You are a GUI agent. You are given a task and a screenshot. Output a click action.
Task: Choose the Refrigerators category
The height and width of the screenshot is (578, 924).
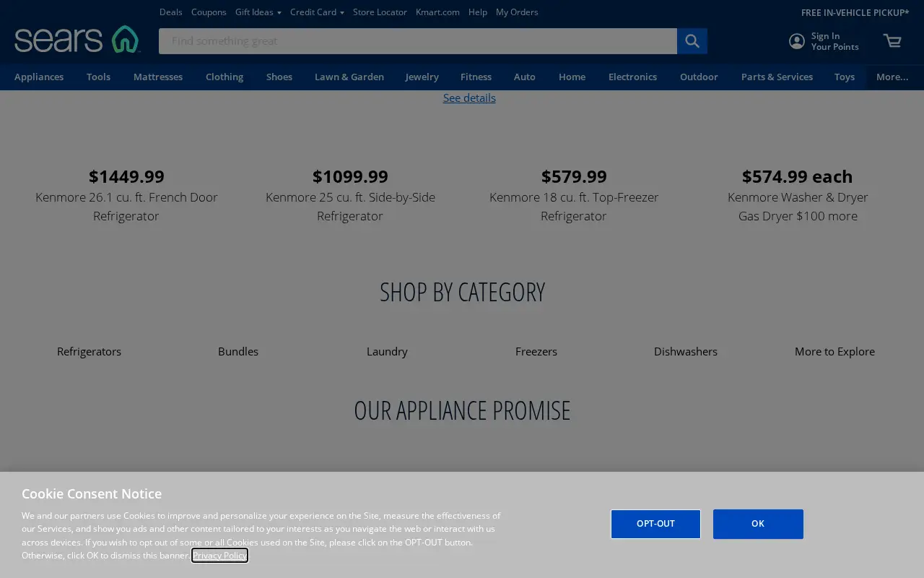(x=89, y=352)
